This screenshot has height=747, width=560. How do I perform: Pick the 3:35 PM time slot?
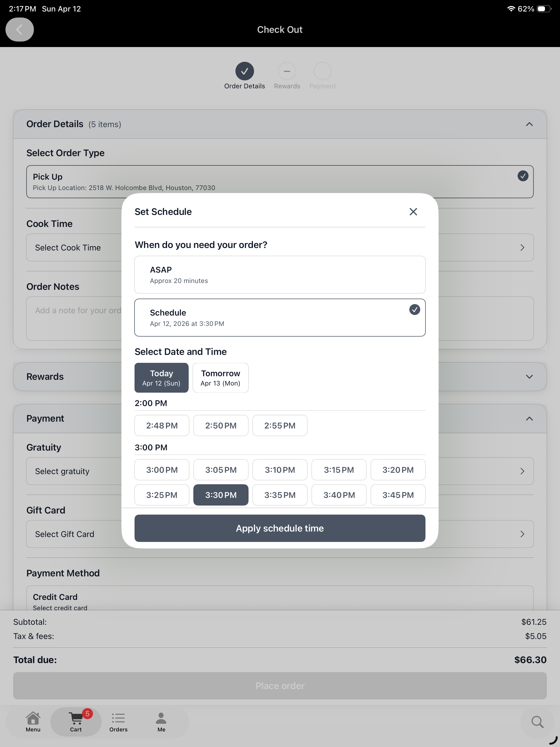tap(280, 495)
